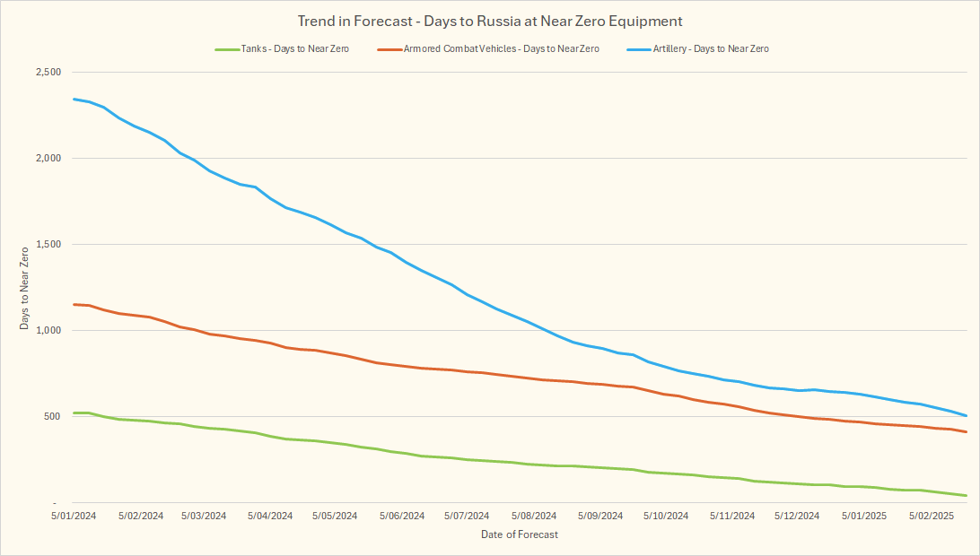Click the right end of the orange line
The width and height of the screenshot is (980, 556).
point(966,432)
